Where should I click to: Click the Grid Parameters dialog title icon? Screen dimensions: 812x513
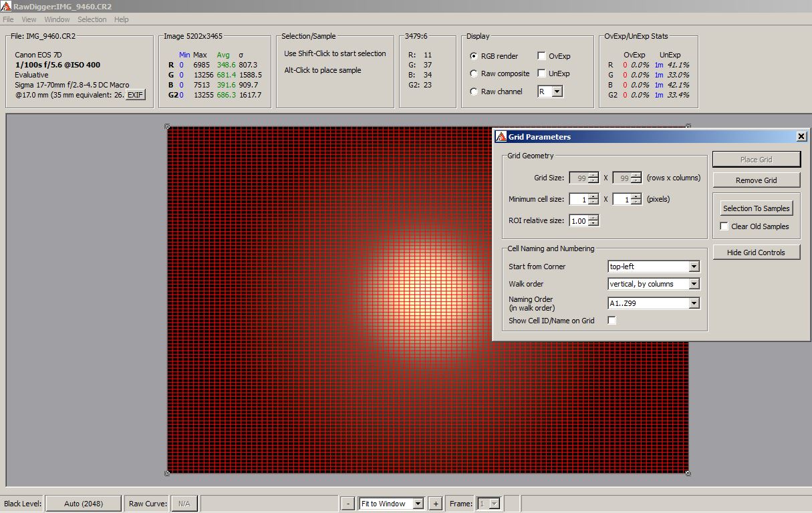(x=501, y=136)
